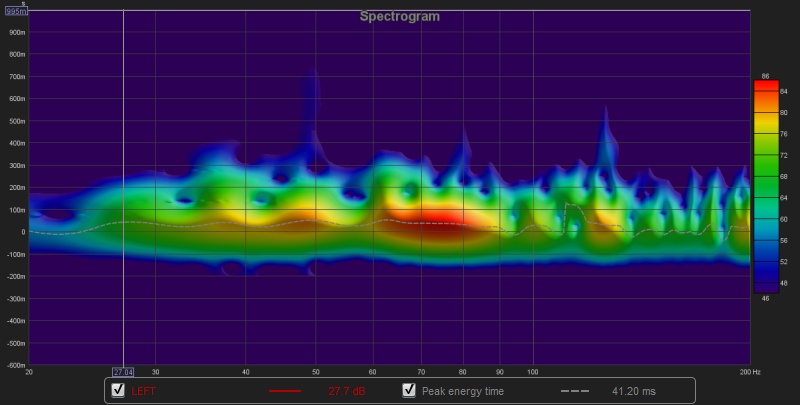Uncheck the LEFT trace checkbox
Image resolution: width=800 pixels, height=405 pixels.
coord(118,390)
